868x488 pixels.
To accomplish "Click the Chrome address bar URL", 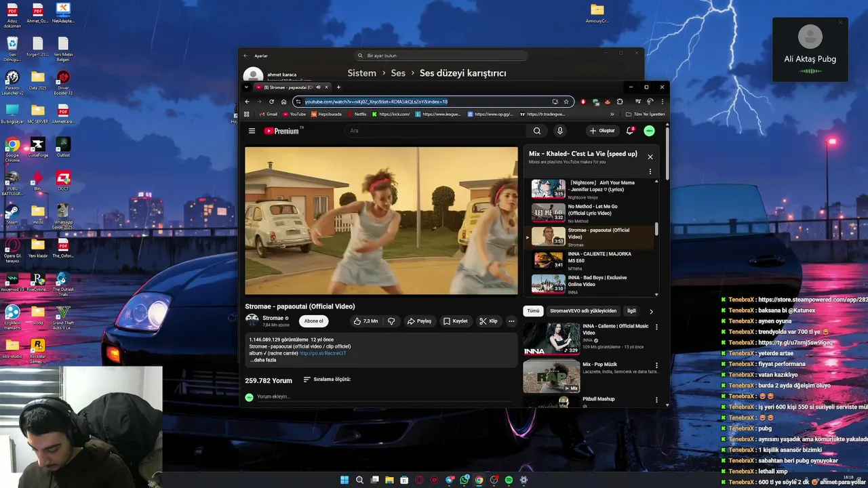I will pos(376,102).
